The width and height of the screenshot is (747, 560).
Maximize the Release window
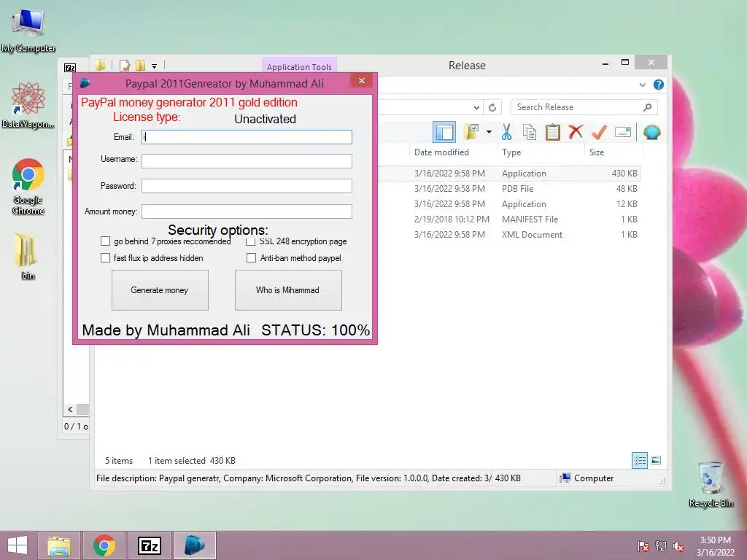pos(625,63)
